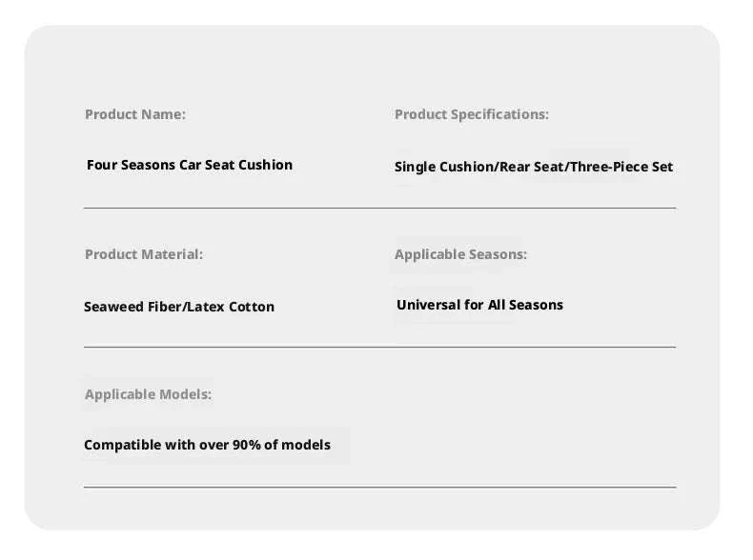The height and width of the screenshot is (560, 753).
Task: Click the Applicable Seasons label
Action: coord(460,255)
